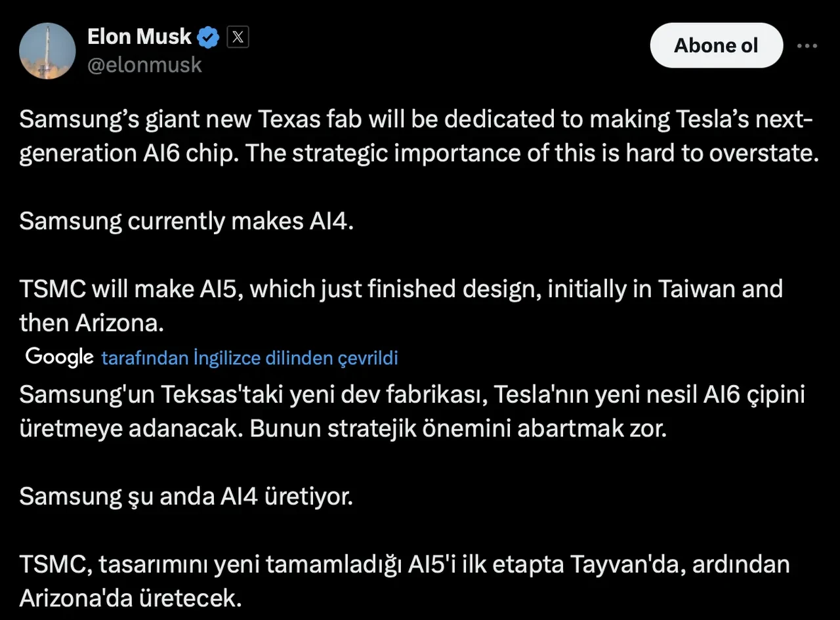Click the X affiliation badge icon
This screenshot has width=840, height=620.
238,37
